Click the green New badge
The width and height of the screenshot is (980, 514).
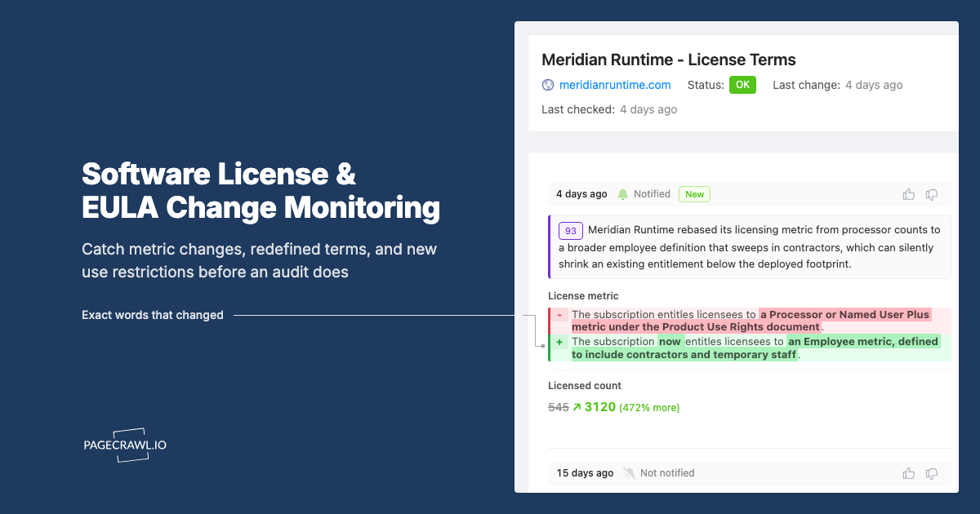(x=694, y=194)
